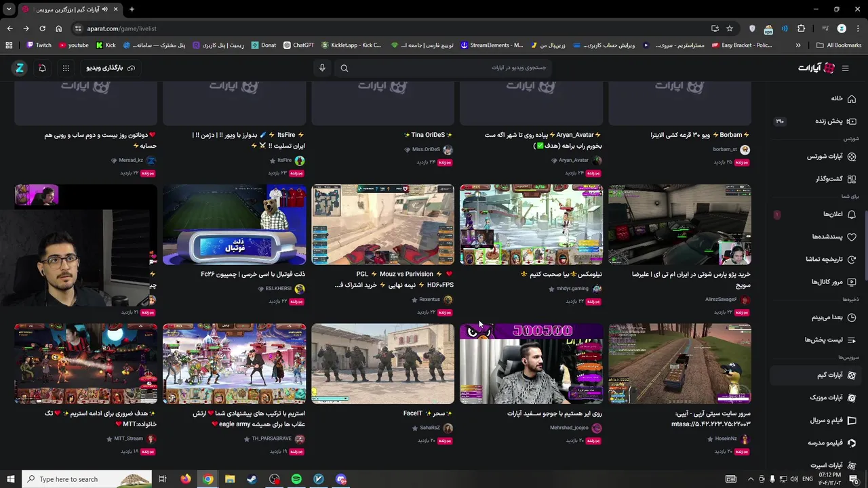Open the MTT_Stream thumbnail
Viewport: 868px width, 488px height.
[x=85, y=364]
